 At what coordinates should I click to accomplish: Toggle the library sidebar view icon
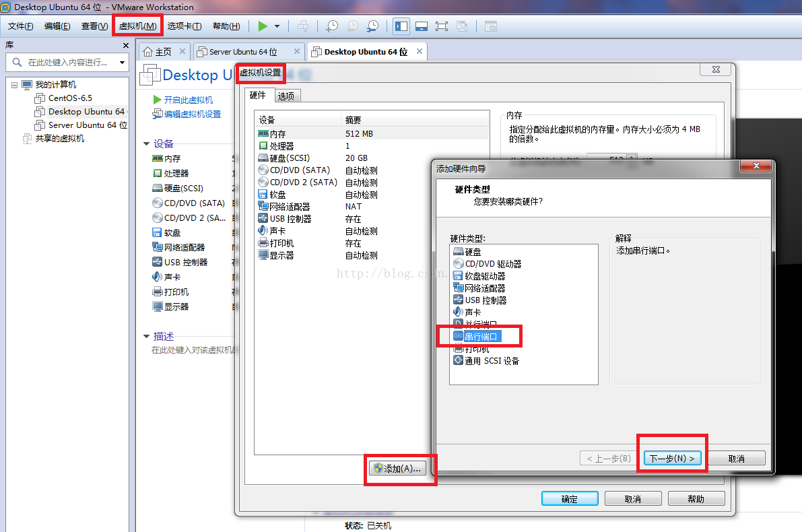(x=401, y=26)
